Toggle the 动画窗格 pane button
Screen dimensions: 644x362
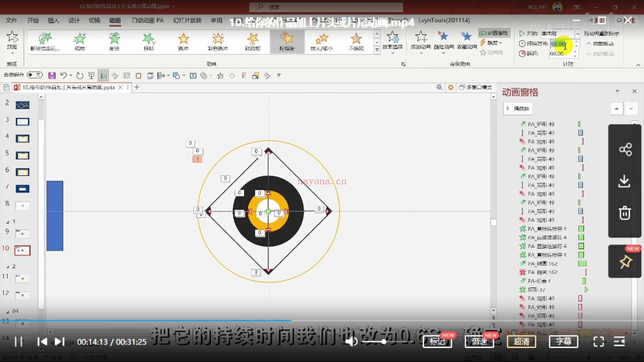click(494, 33)
